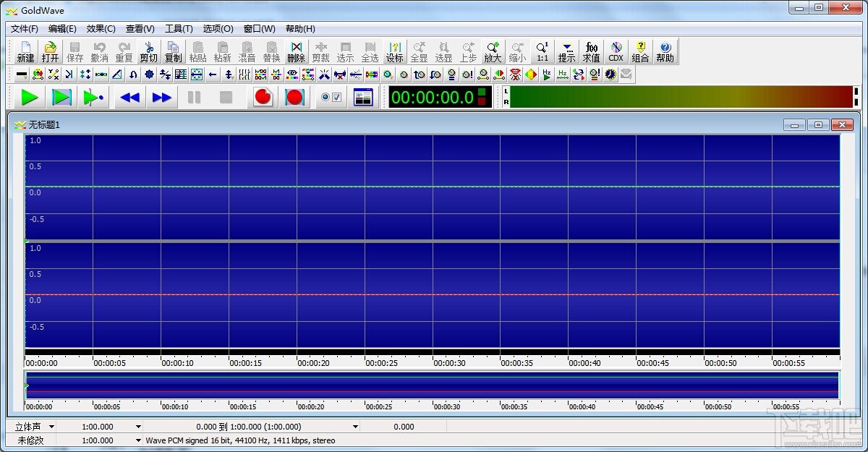
Task: Open the 编辑(E) menu
Action: (x=62, y=29)
